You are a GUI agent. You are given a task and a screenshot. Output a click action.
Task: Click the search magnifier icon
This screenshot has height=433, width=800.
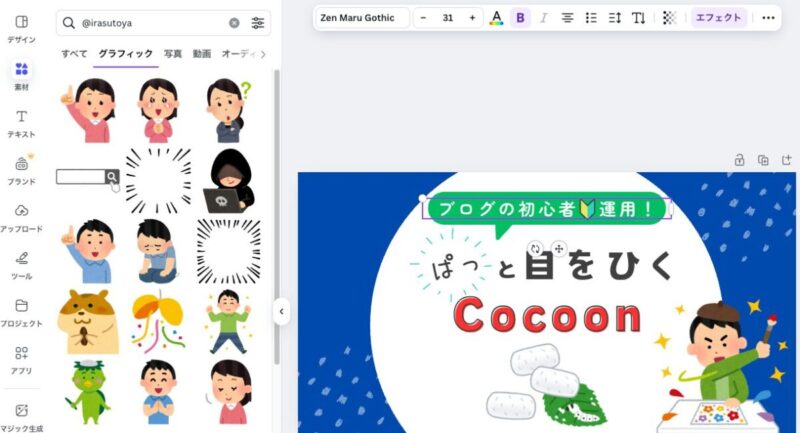(68, 23)
